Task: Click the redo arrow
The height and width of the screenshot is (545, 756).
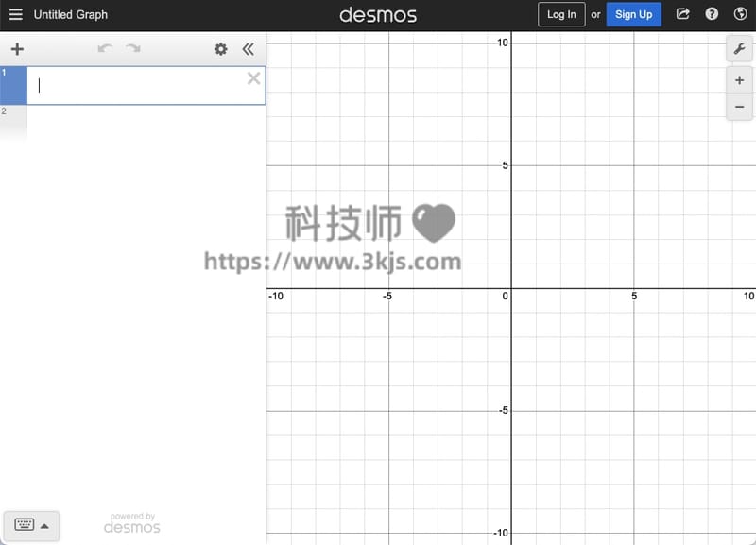Action: point(133,49)
